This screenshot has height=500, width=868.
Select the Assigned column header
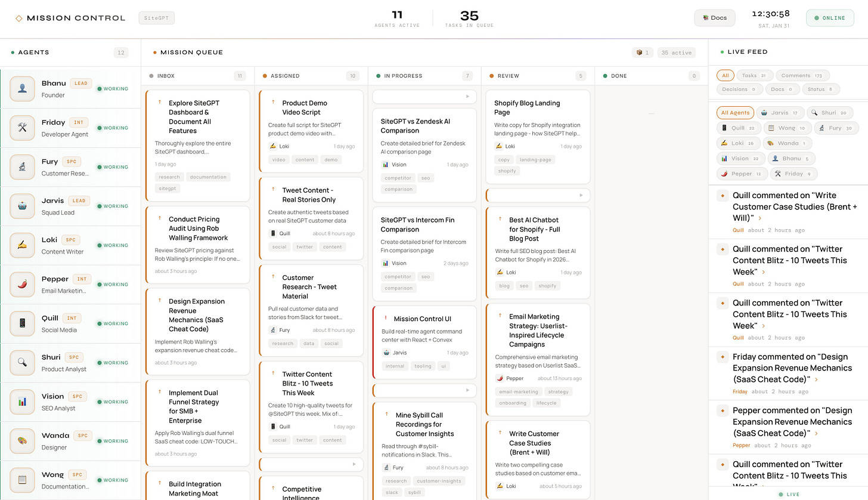[311, 76]
